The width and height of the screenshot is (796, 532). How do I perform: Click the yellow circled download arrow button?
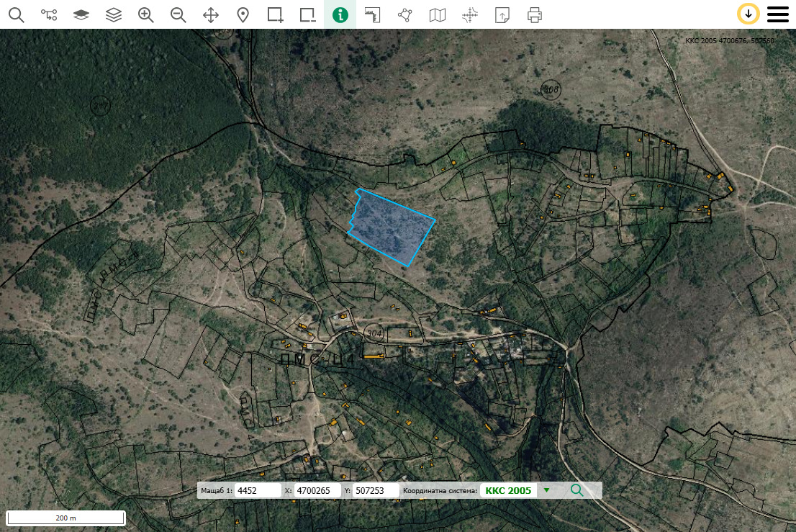tap(748, 14)
